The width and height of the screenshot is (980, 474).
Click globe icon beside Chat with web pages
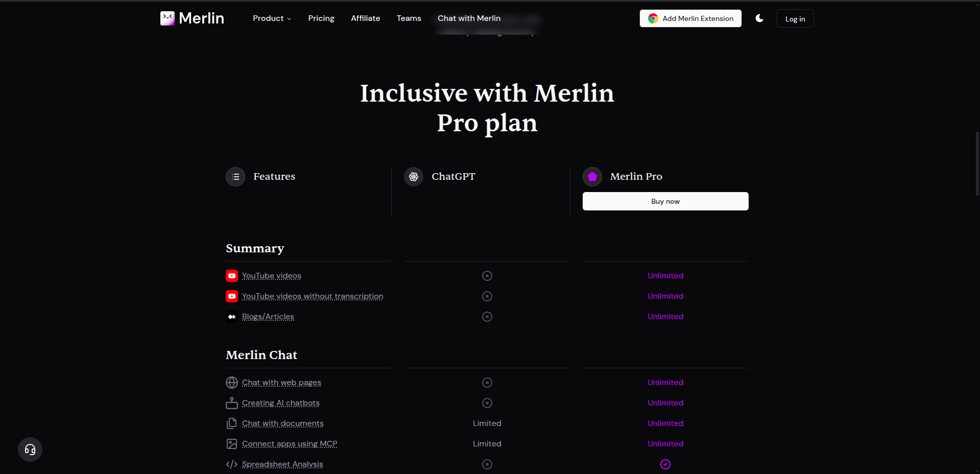(x=232, y=383)
